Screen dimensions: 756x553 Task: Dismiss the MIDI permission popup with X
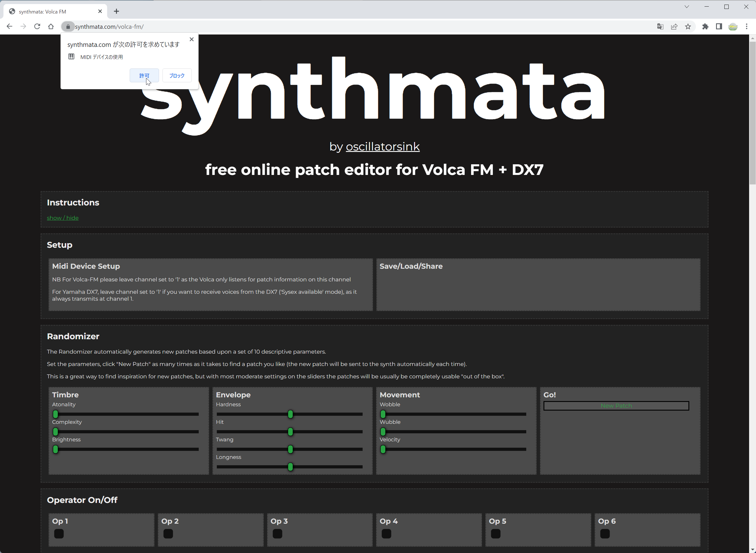tap(192, 39)
